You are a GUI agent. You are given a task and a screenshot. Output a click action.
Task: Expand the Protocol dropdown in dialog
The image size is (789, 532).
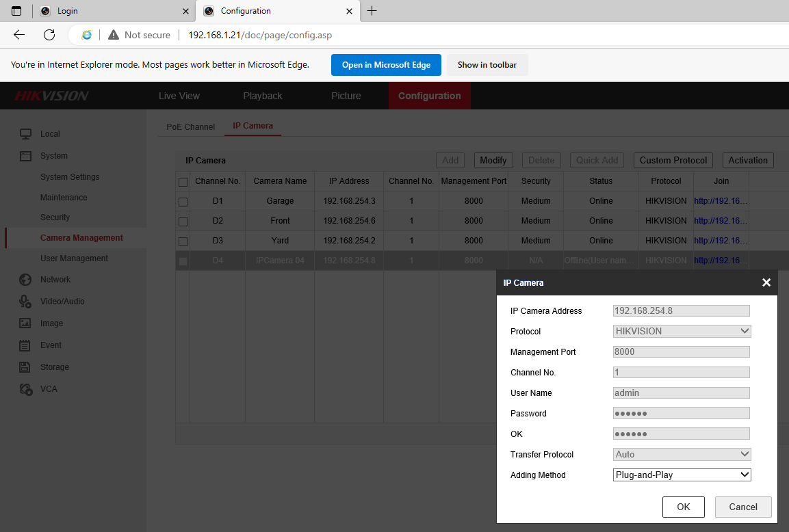tap(682, 331)
